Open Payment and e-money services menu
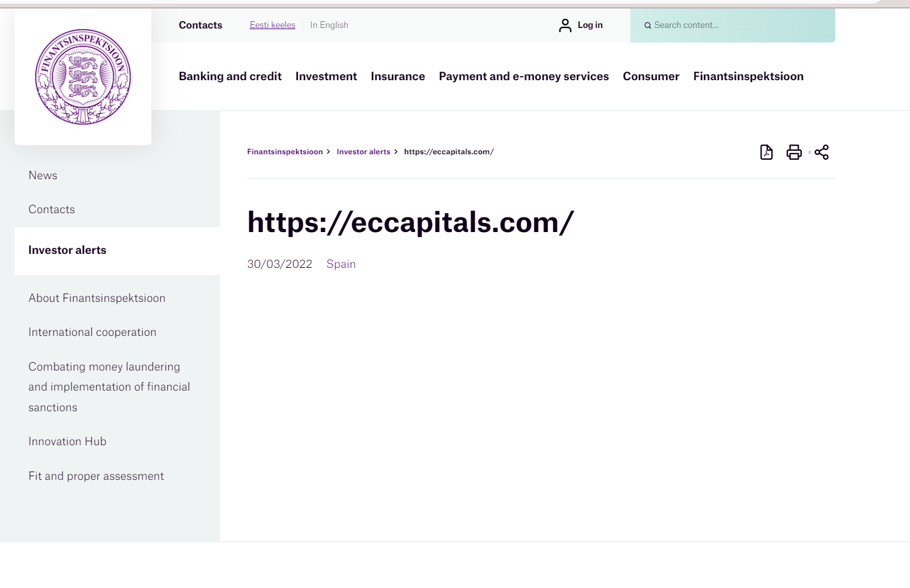The height and width of the screenshot is (588, 910). coord(524,77)
